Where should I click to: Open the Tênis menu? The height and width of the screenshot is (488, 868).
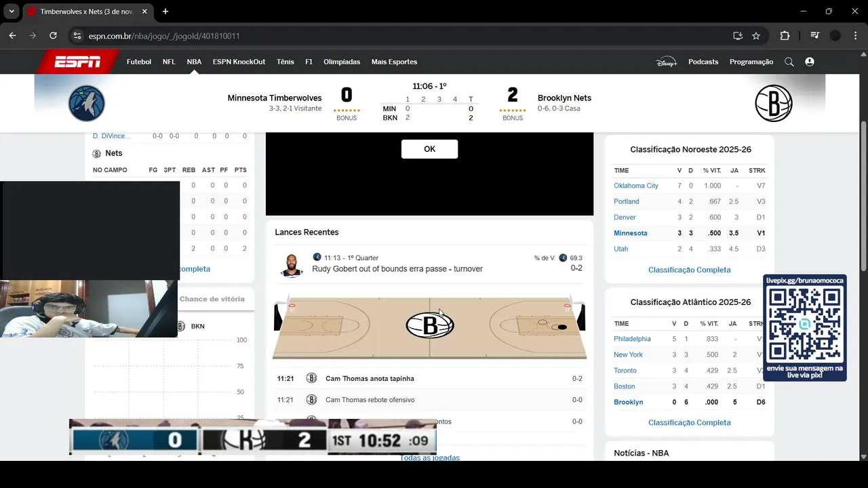pos(285,62)
